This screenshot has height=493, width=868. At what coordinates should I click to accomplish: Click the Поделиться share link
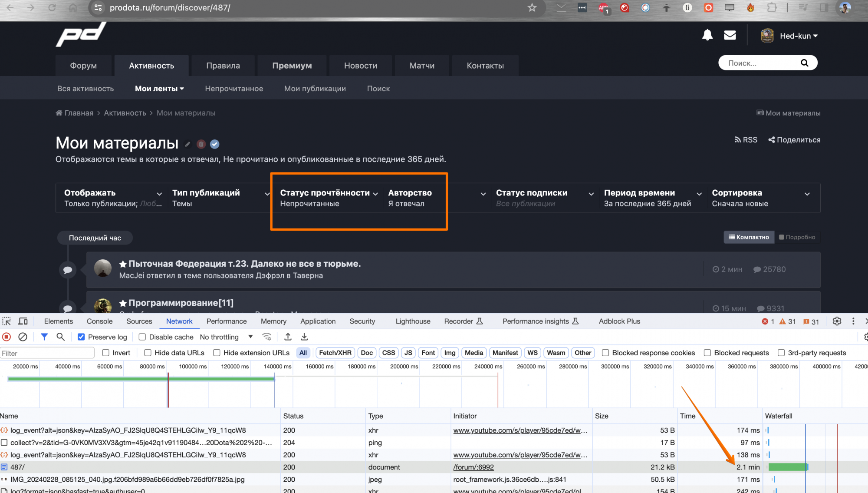794,140
